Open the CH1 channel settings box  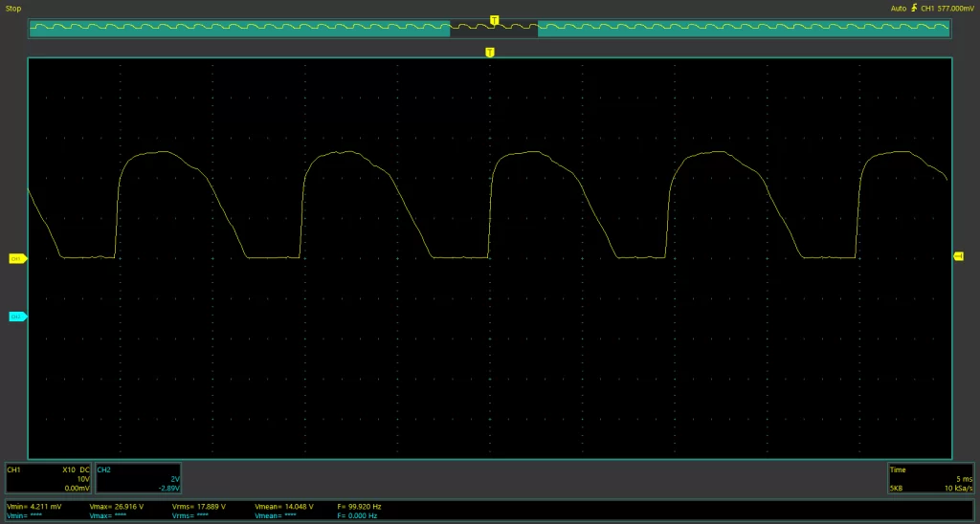pyautogui.click(x=50, y=478)
